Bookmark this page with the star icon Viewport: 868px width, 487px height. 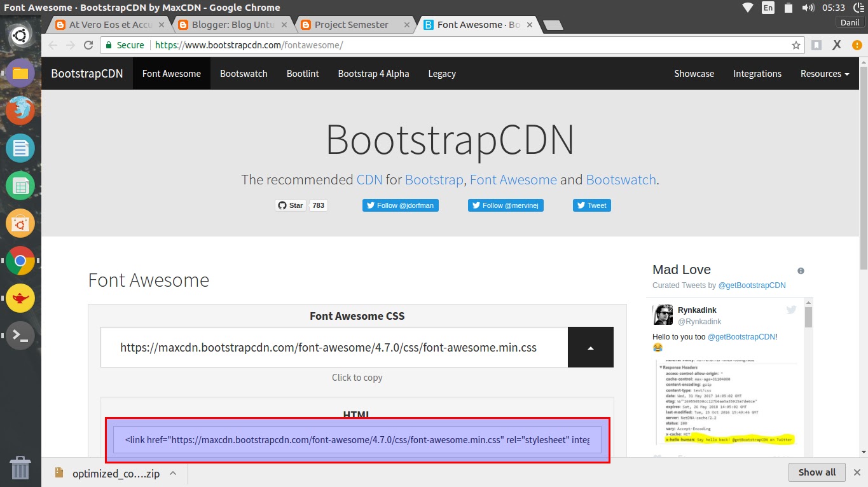796,45
